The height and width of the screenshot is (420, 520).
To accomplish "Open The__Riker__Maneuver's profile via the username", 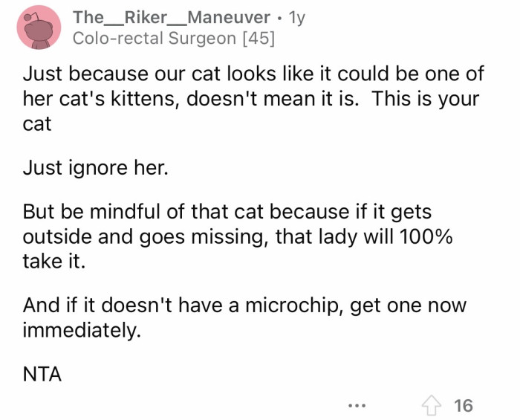I will pyautogui.click(x=171, y=18).
